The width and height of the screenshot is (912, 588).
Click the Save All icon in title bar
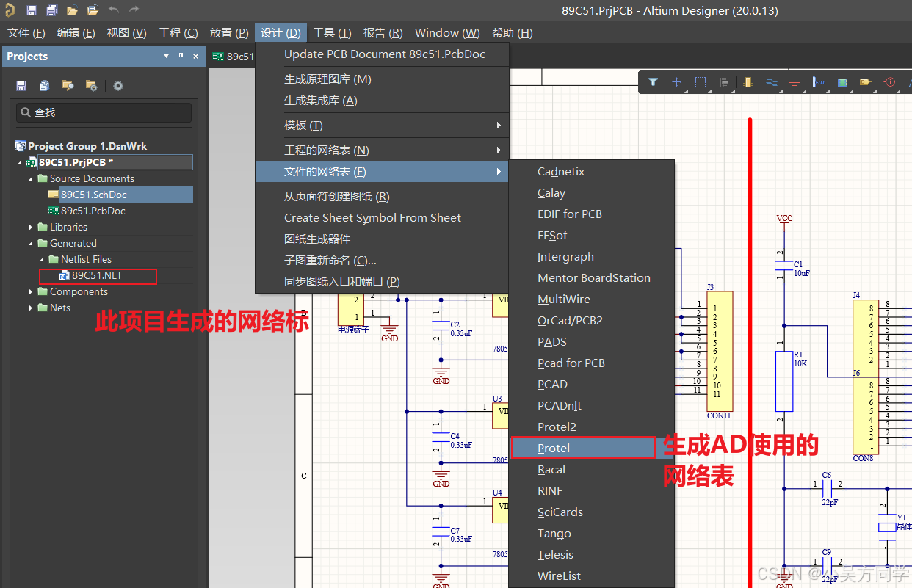coord(51,10)
